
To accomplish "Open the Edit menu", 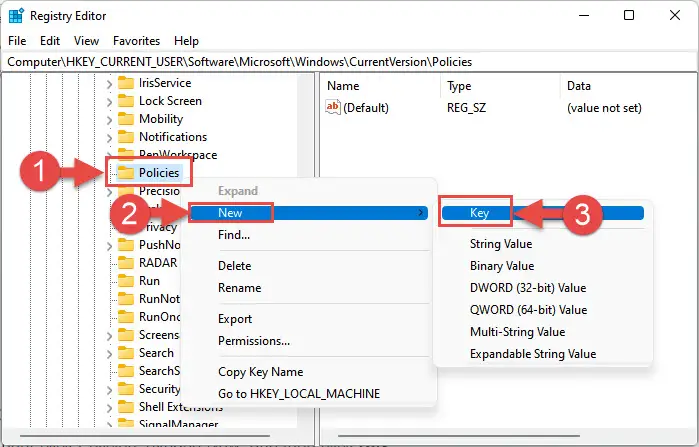I will [x=50, y=41].
